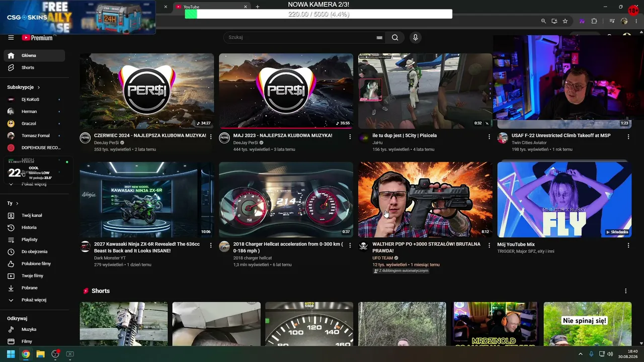Click the Twoje filmy play icon
Image resolution: width=644 pixels, height=362 pixels.
coord(11,276)
